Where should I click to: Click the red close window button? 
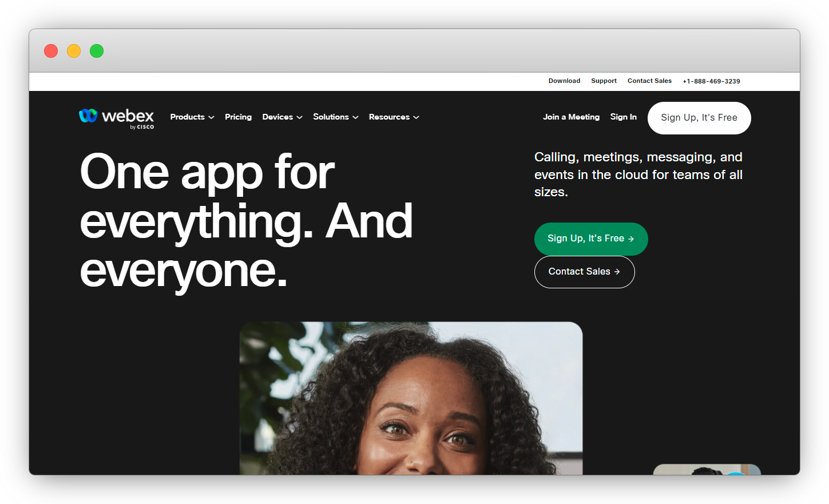coord(51,51)
